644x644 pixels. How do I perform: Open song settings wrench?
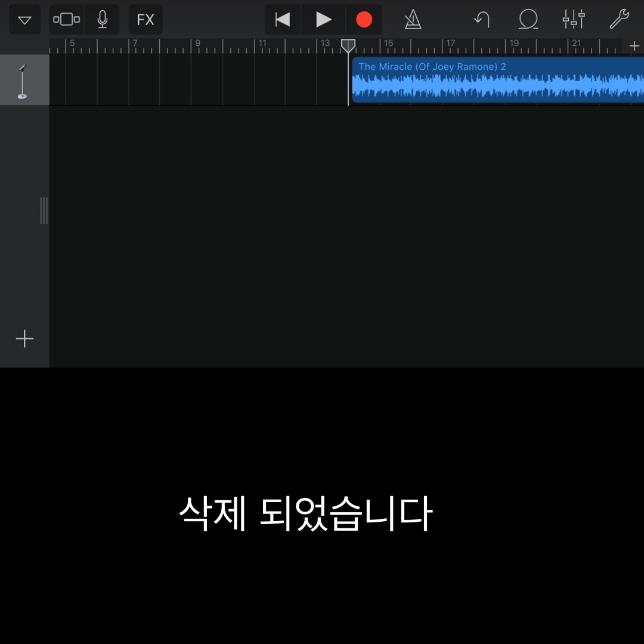[x=619, y=20]
